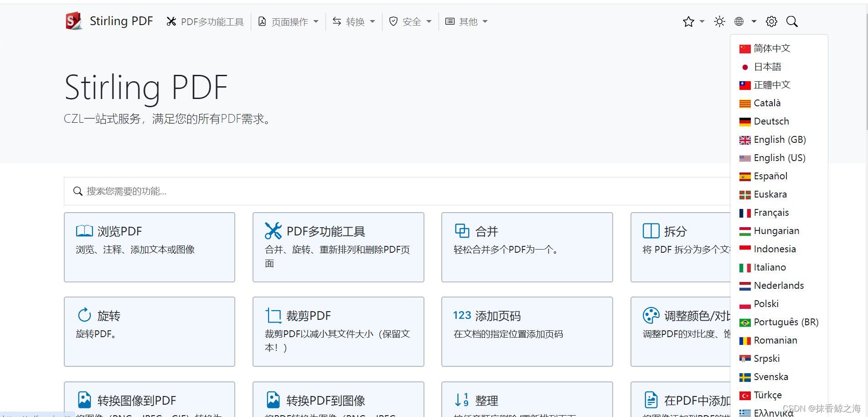The image size is (868, 417).
Task: Click the search magnifier icon in navbar
Action: coord(792,21)
